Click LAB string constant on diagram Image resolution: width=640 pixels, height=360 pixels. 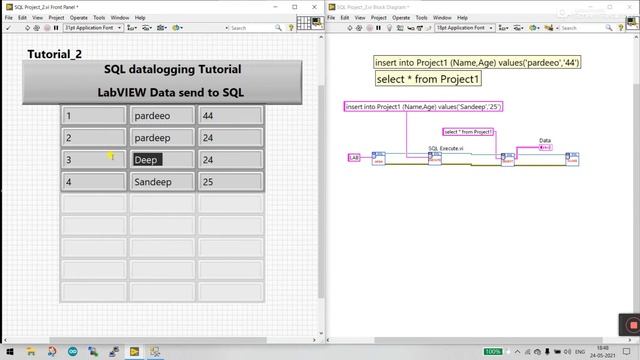[354, 158]
